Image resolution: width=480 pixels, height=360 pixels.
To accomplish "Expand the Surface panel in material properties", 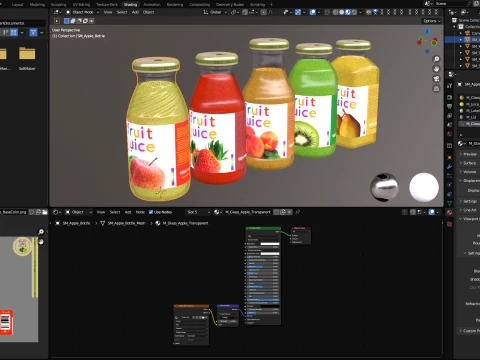I will point(469,163).
